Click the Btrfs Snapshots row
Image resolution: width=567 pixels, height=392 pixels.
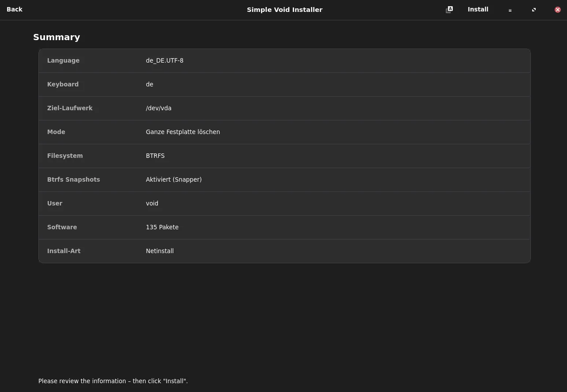284,179
